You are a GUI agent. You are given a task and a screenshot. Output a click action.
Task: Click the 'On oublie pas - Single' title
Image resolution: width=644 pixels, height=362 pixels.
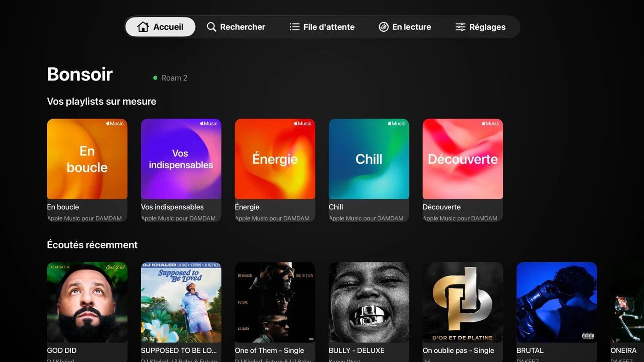tap(459, 351)
